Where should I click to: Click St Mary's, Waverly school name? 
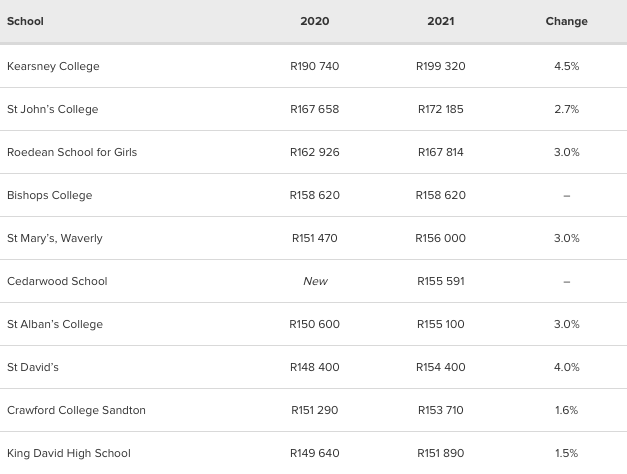(55, 238)
